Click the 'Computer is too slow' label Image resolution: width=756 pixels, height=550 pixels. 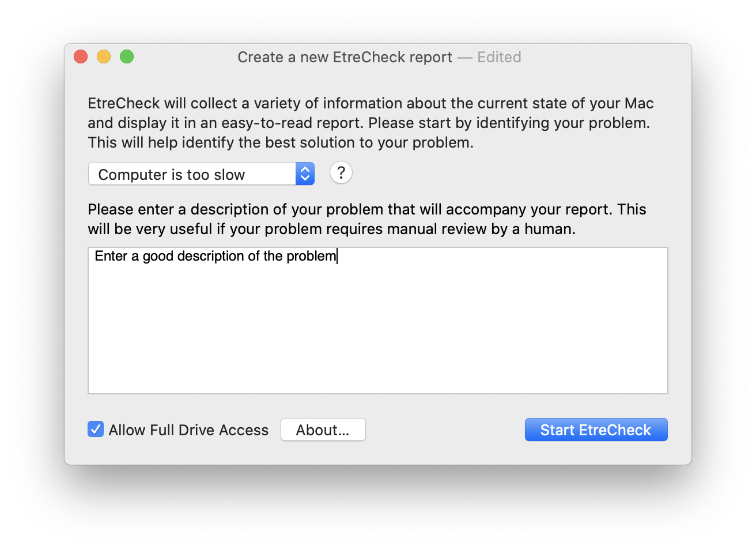point(172,174)
